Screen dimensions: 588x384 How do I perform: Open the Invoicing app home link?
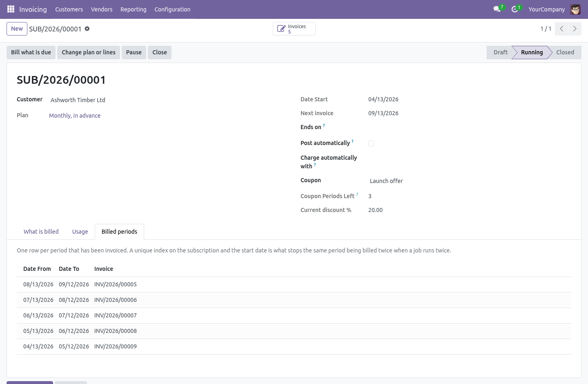pyautogui.click(x=33, y=9)
